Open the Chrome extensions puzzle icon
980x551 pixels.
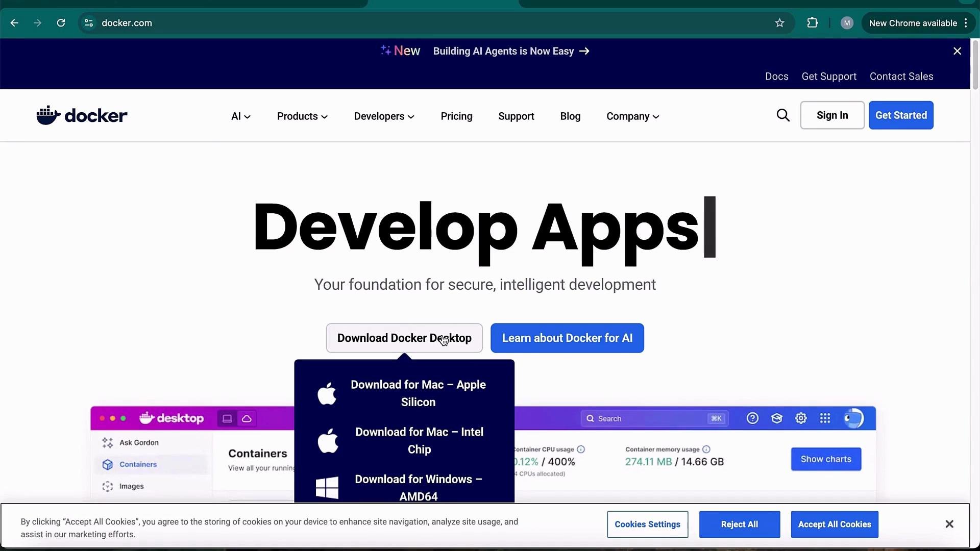click(x=812, y=23)
